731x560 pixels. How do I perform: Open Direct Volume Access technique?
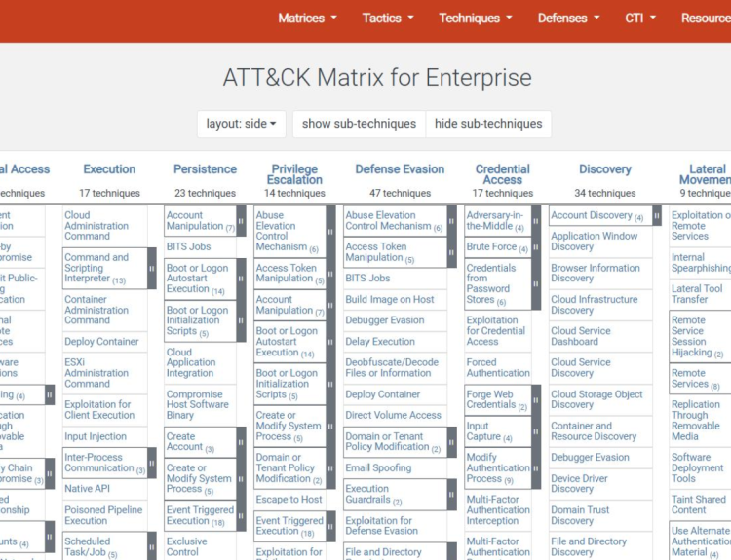394,415
